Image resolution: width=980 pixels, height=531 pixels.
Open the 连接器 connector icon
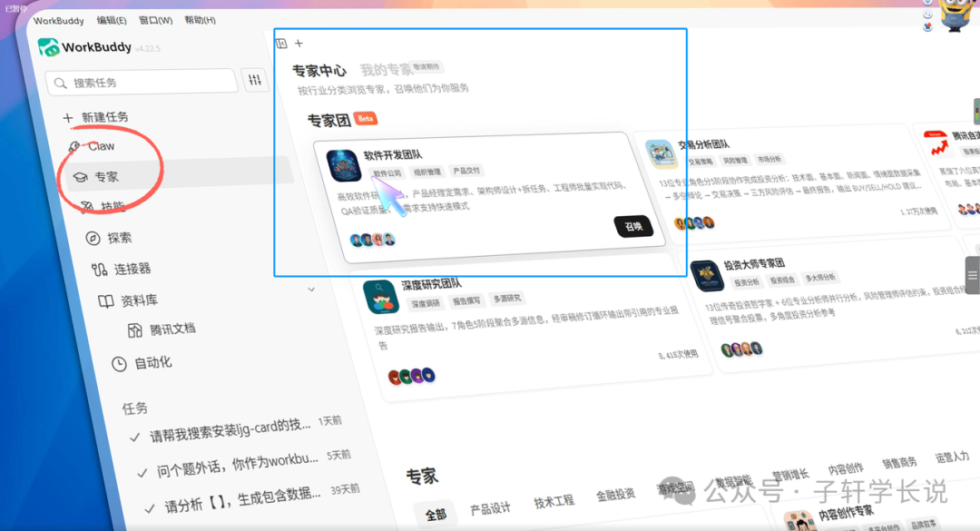99,269
